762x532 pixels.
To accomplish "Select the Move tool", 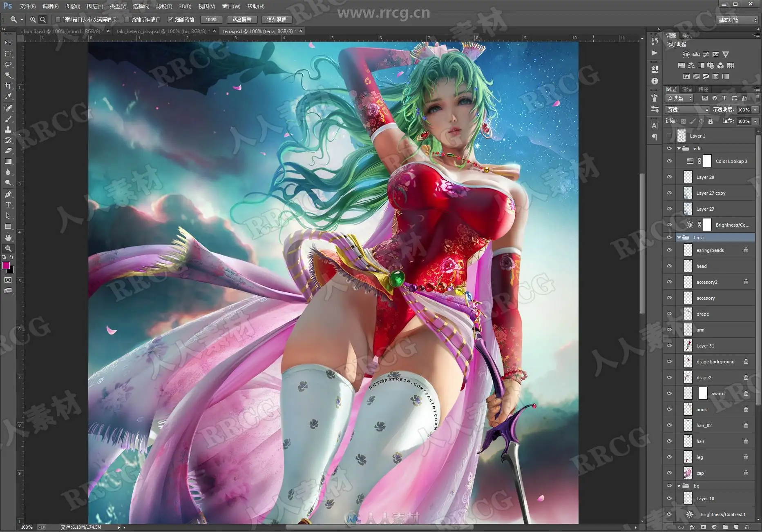I will click(8, 43).
